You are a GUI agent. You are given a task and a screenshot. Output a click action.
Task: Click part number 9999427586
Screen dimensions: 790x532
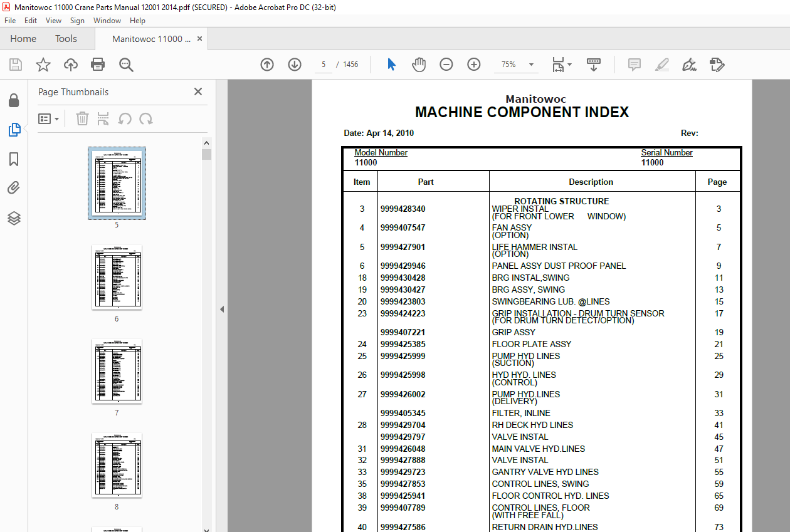(403, 527)
